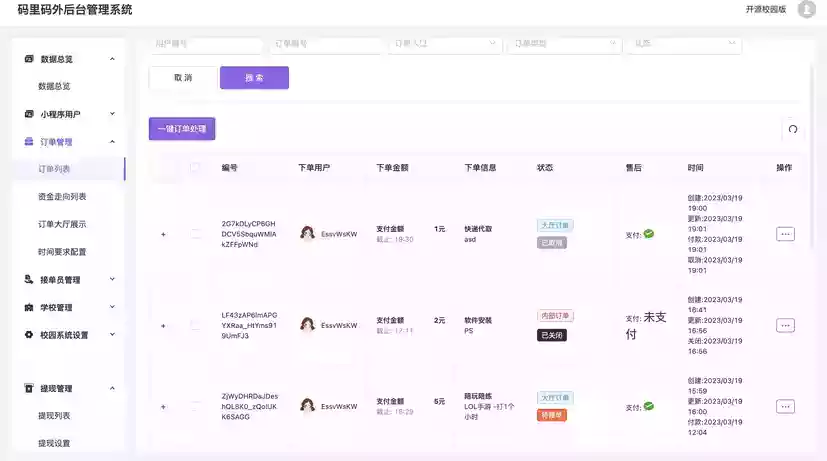Open 提现列表 in the sidebar

(54, 416)
